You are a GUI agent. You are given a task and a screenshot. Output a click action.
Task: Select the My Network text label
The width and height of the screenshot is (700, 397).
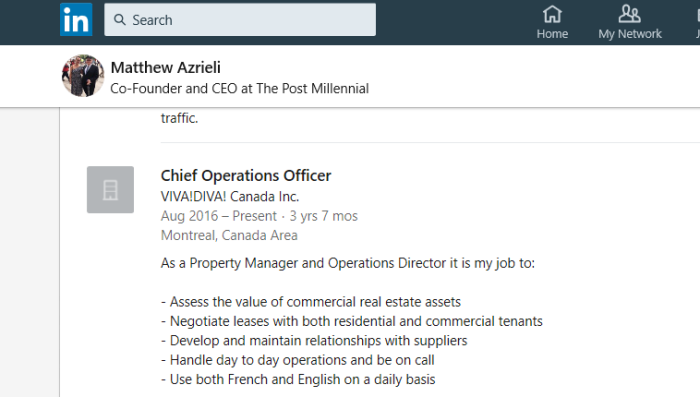point(630,34)
